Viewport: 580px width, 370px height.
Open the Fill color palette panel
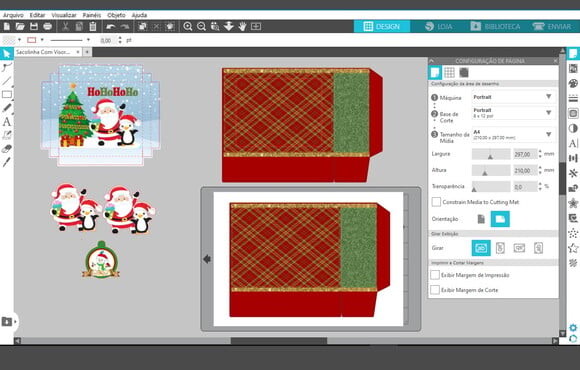573,84
